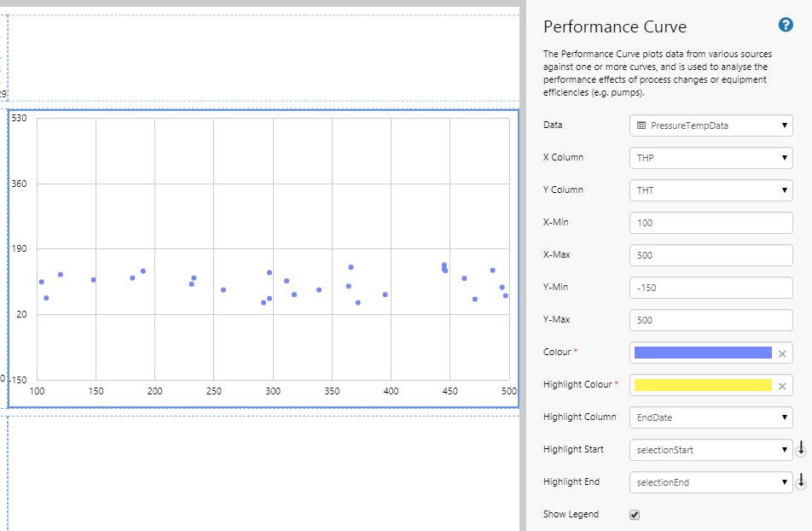Open the yellow Highlight Colour swatch
The height and width of the screenshot is (531, 812).
(703, 385)
